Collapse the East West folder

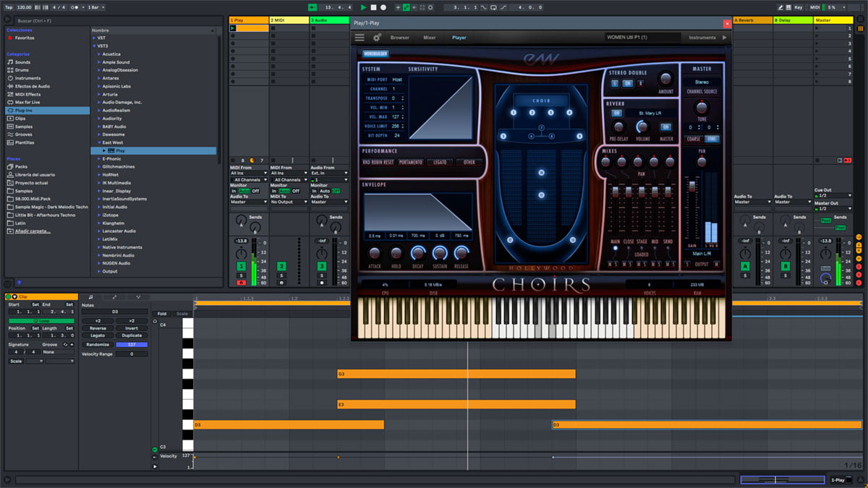(99, 142)
